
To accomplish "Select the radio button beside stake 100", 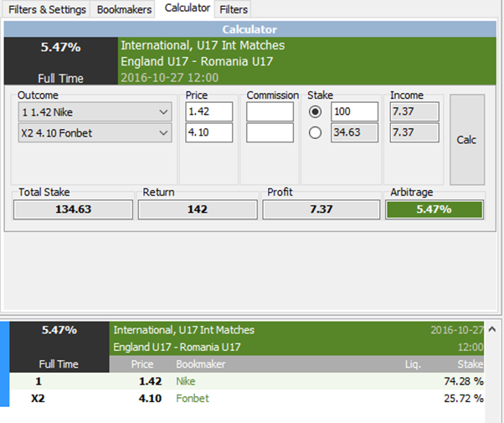I will 315,111.
